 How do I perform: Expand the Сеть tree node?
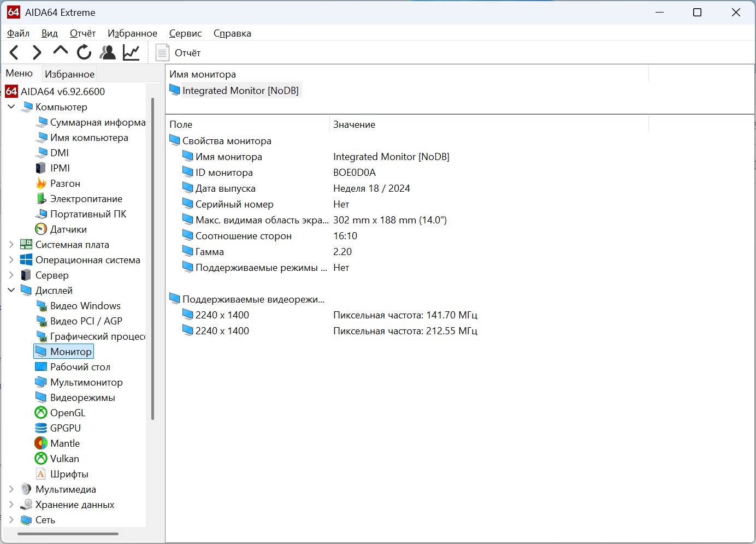pos(11,519)
